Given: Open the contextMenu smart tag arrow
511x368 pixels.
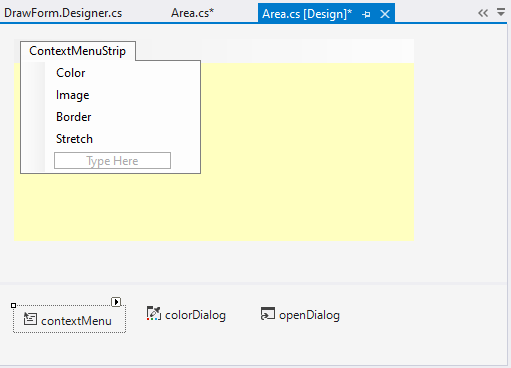Looking at the screenshot, I should click(116, 302).
